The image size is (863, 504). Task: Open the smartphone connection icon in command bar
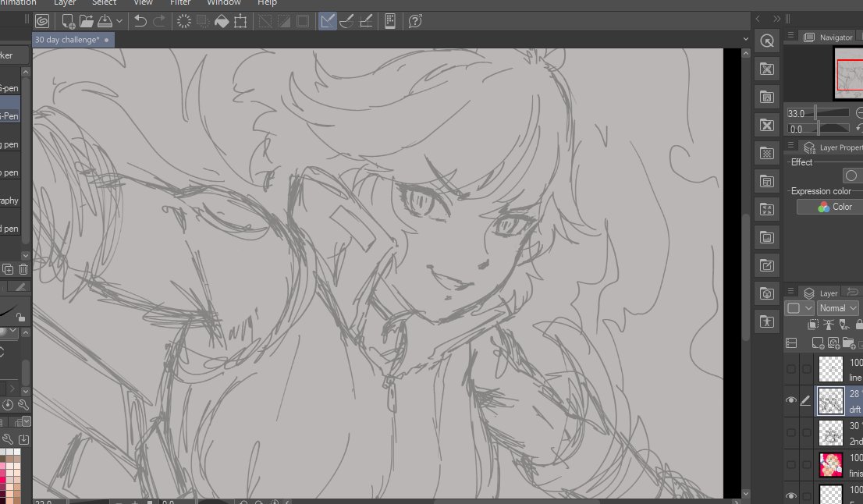[x=390, y=22]
